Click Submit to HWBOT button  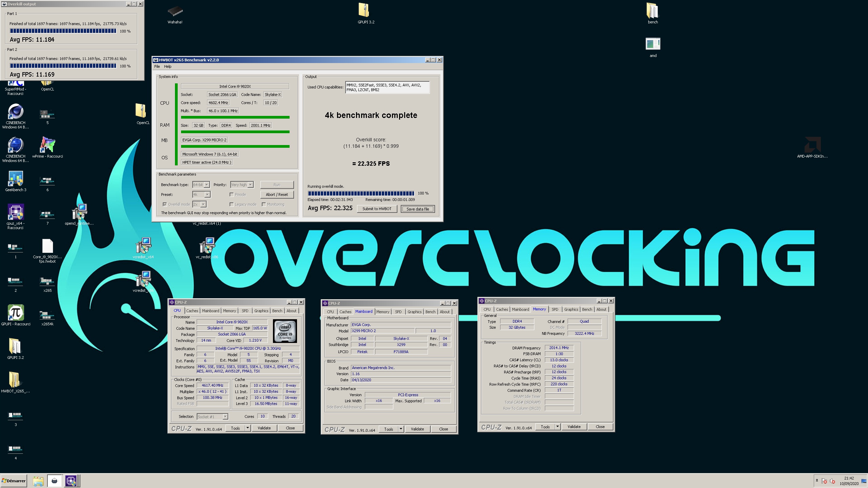coord(377,209)
